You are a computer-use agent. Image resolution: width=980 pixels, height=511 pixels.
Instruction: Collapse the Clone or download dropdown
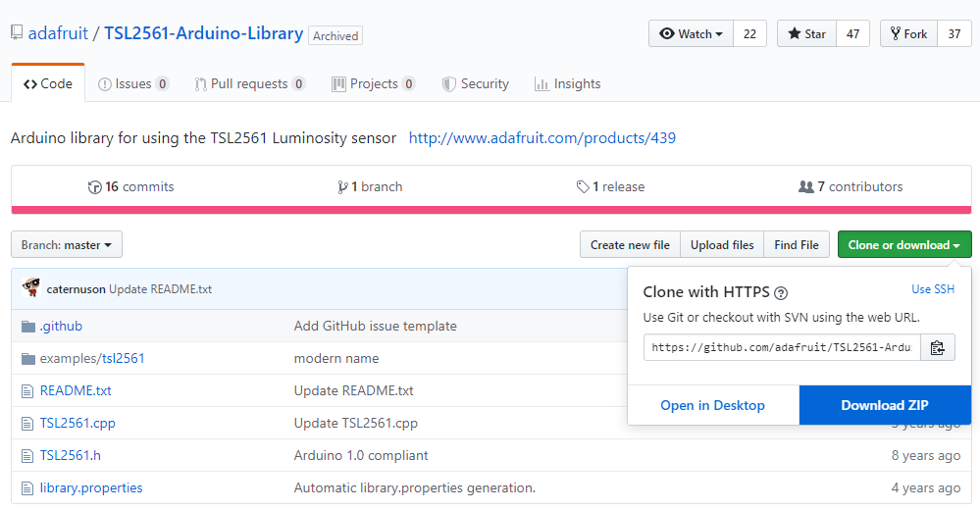pyautogui.click(x=903, y=245)
